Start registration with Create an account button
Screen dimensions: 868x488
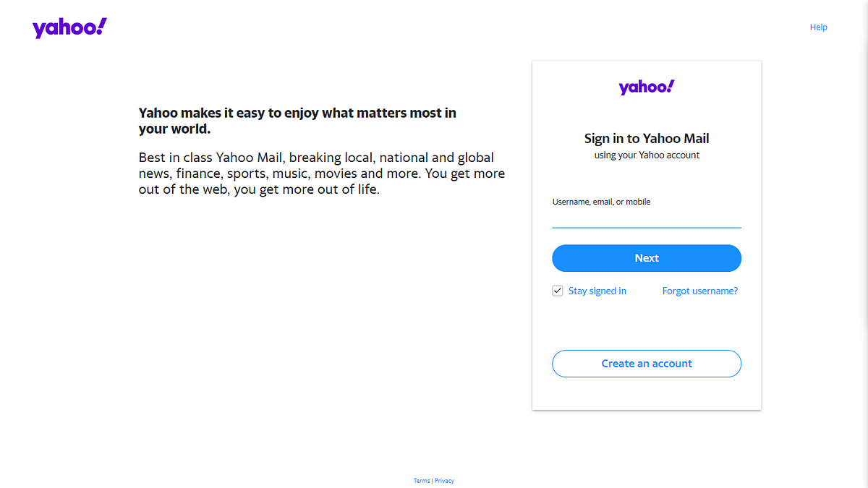646,363
